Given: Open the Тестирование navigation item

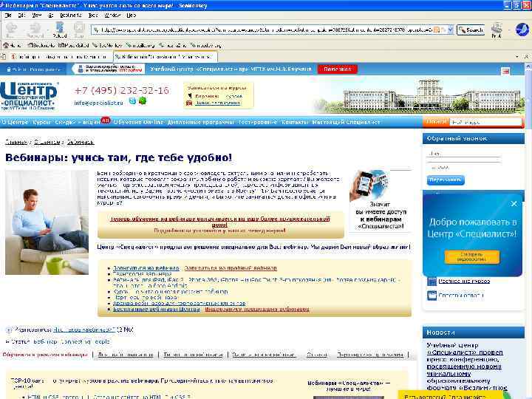Looking at the screenshot, I should [258, 122].
